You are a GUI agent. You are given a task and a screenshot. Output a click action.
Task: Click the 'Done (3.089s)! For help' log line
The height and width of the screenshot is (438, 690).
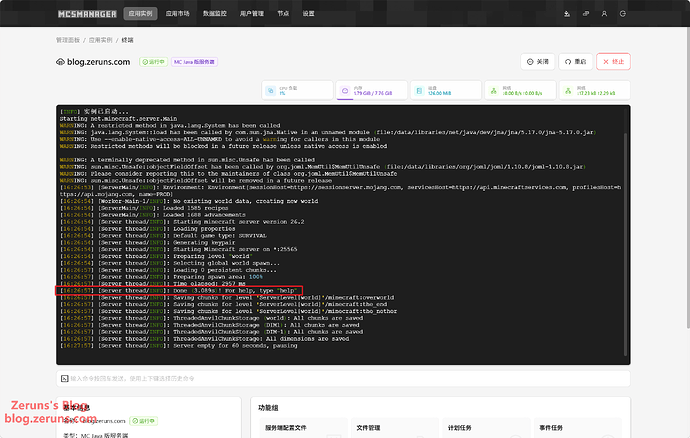click(179, 291)
